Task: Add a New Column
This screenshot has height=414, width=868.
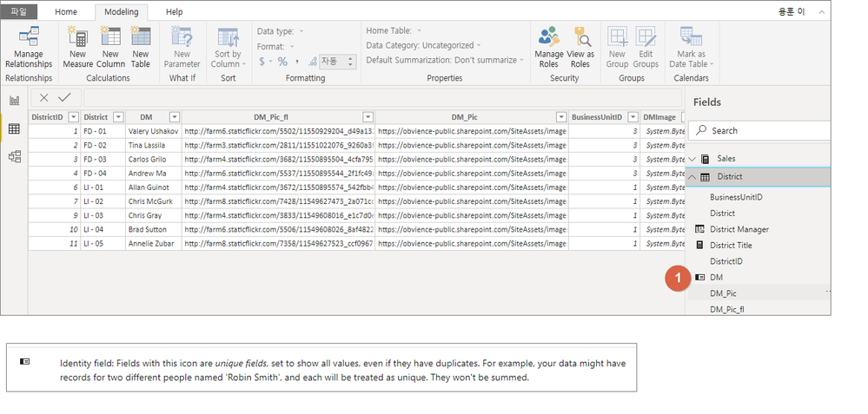Action: point(110,48)
